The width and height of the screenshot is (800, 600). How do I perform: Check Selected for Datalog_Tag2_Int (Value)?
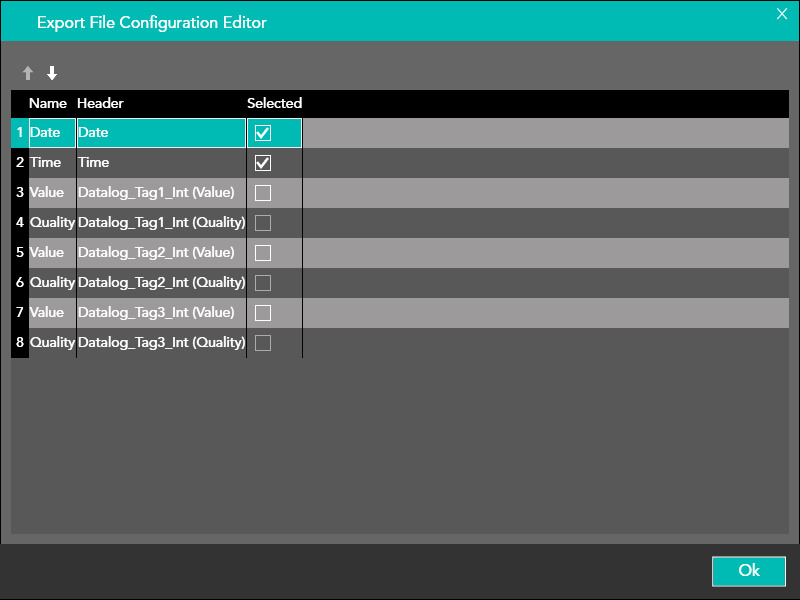(x=263, y=253)
